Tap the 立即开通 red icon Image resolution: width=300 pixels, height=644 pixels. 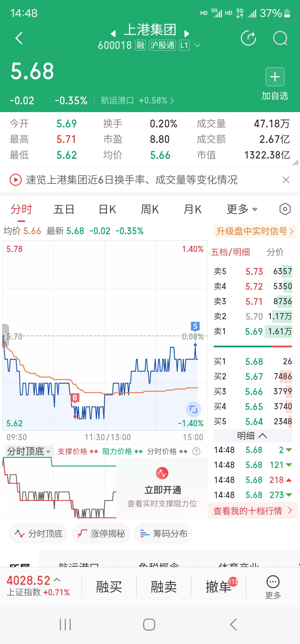point(162,473)
